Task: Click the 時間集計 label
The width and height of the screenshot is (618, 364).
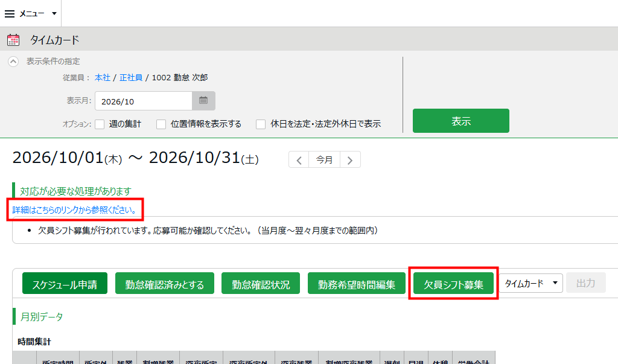Action: pos(34,342)
